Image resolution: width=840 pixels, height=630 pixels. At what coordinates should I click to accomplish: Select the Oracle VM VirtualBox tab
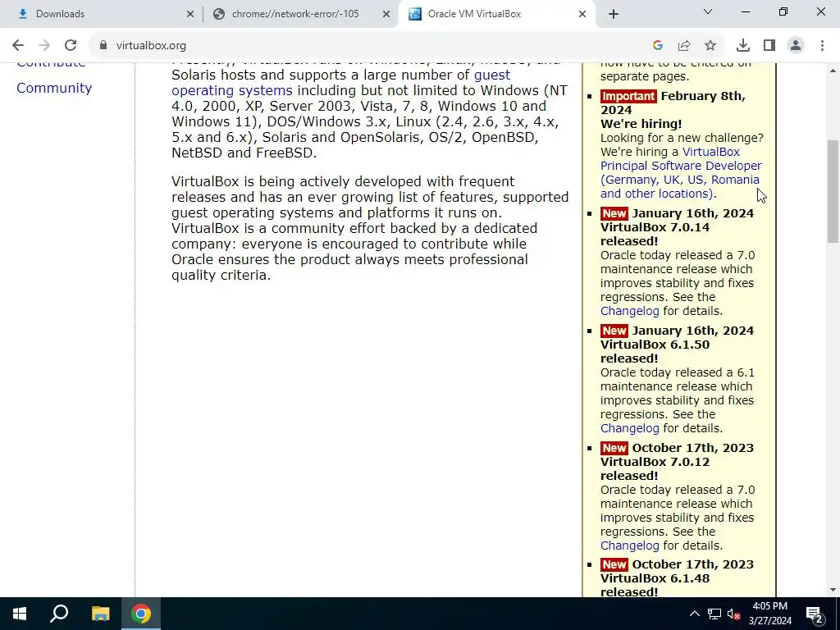497,14
